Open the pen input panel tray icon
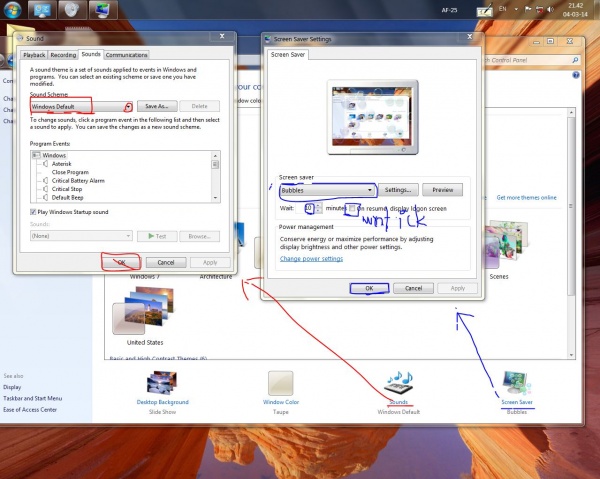The image size is (600, 479). pyautogui.click(x=484, y=11)
